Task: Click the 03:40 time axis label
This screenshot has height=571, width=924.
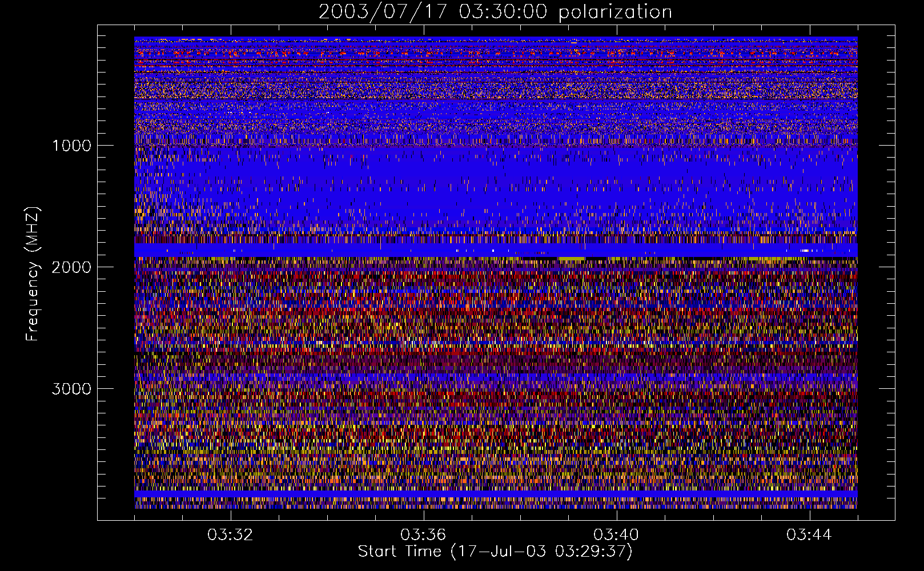Action: click(616, 535)
